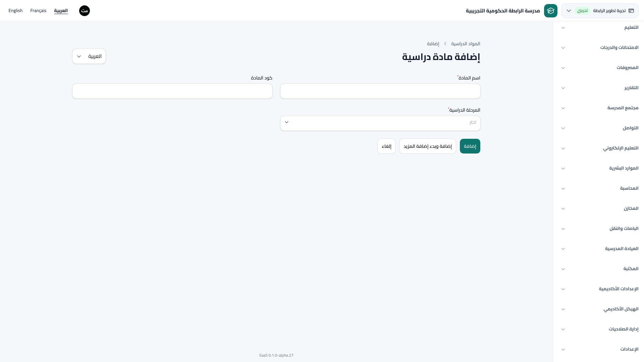Focus the اسم المادة input field
644x362 pixels.
[x=380, y=91]
